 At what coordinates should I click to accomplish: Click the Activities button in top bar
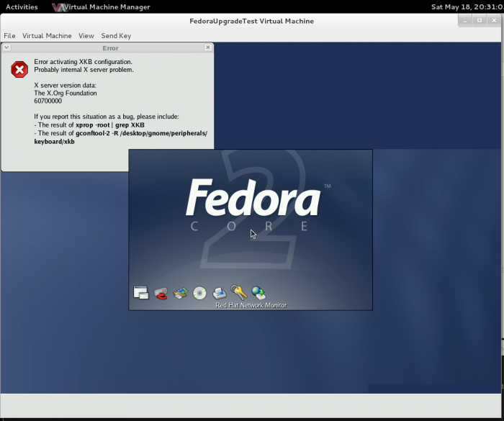[x=22, y=7]
